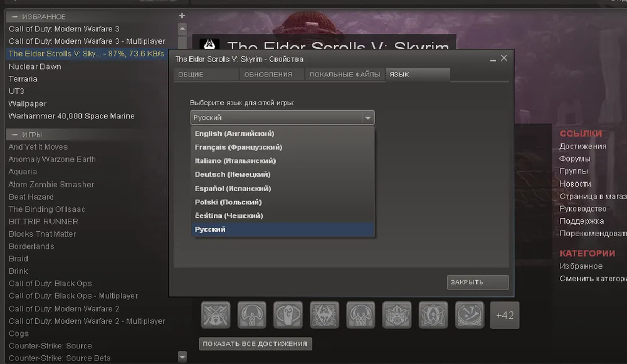Viewport: 627px width, 364px height.
Task: Click the hooded robed figure achievement icon
Action: pyautogui.click(x=252, y=315)
